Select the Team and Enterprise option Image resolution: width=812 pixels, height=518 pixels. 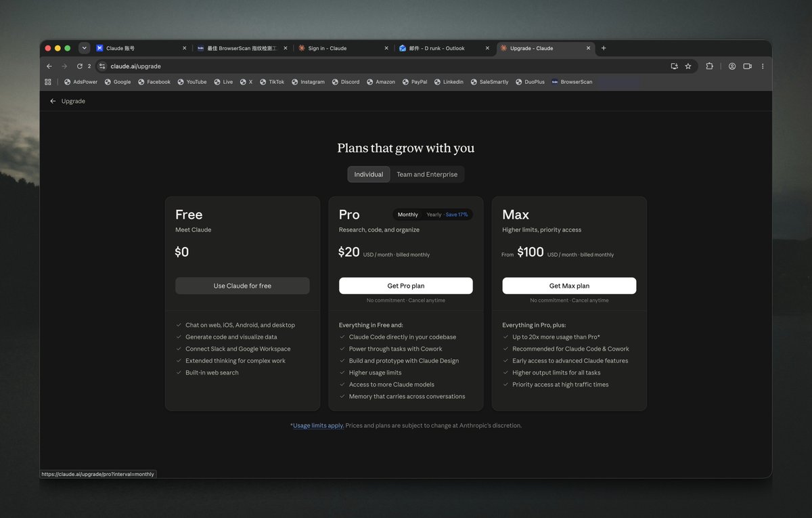pos(427,175)
